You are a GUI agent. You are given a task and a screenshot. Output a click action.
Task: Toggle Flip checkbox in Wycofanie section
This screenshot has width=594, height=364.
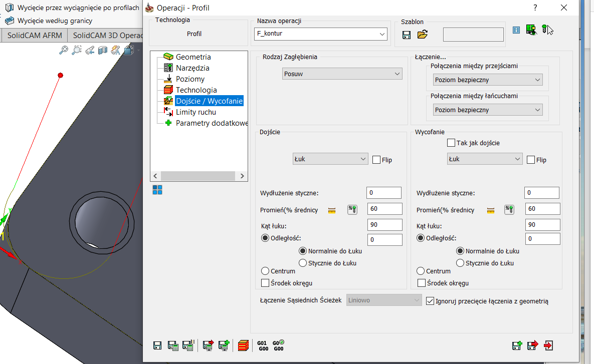pyautogui.click(x=531, y=160)
